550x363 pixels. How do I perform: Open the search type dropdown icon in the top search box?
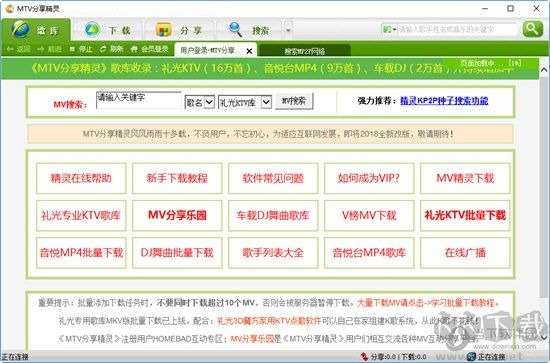click(x=389, y=29)
